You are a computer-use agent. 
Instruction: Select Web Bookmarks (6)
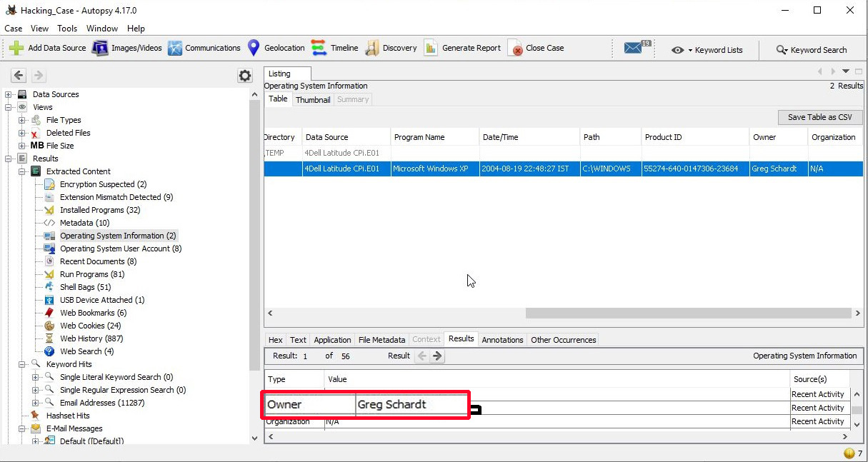tap(93, 313)
